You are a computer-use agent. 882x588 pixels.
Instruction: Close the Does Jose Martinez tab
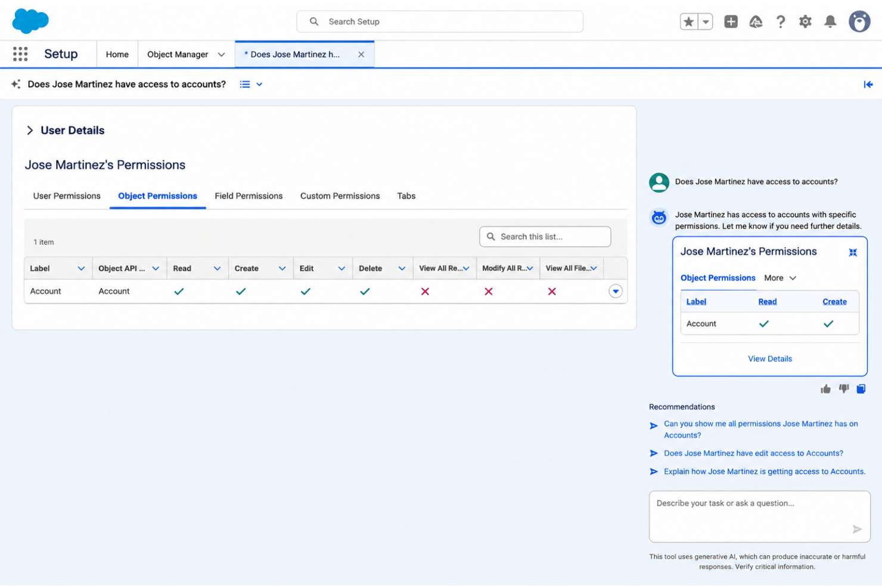click(361, 54)
